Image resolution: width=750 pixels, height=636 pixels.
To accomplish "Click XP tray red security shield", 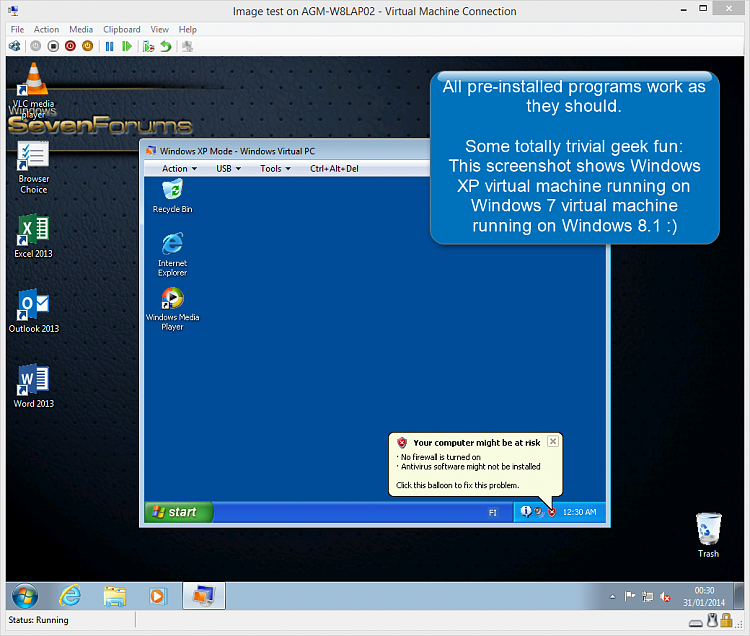I will tap(551, 512).
